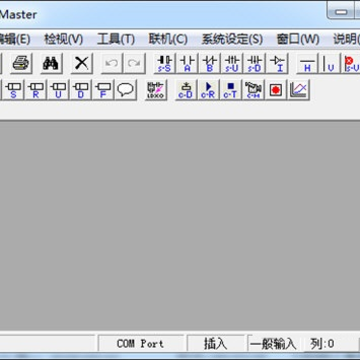Click the red s-U delete line icon

coord(351,63)
